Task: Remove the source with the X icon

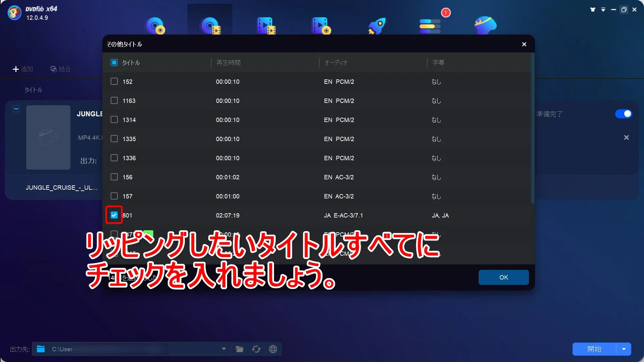Action: click(x=626, y=137)
